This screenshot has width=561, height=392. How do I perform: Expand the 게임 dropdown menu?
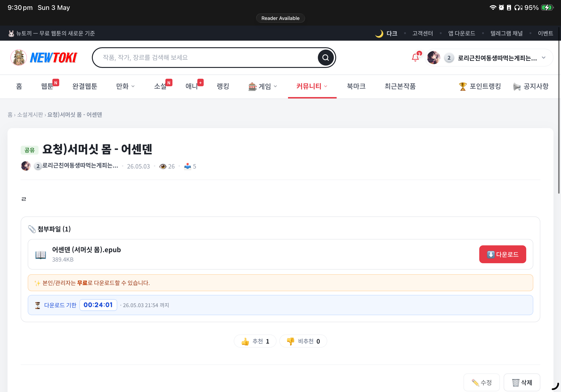[263, 86]
